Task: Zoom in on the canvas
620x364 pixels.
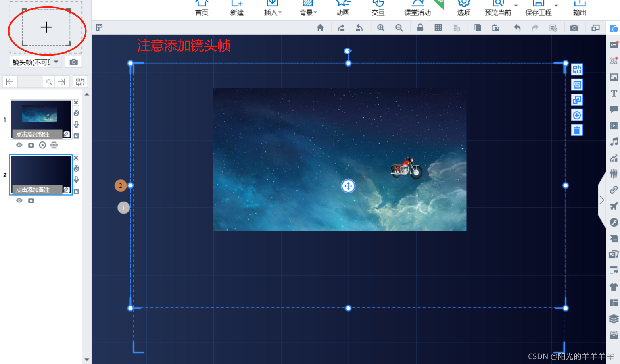Action: 381,27
